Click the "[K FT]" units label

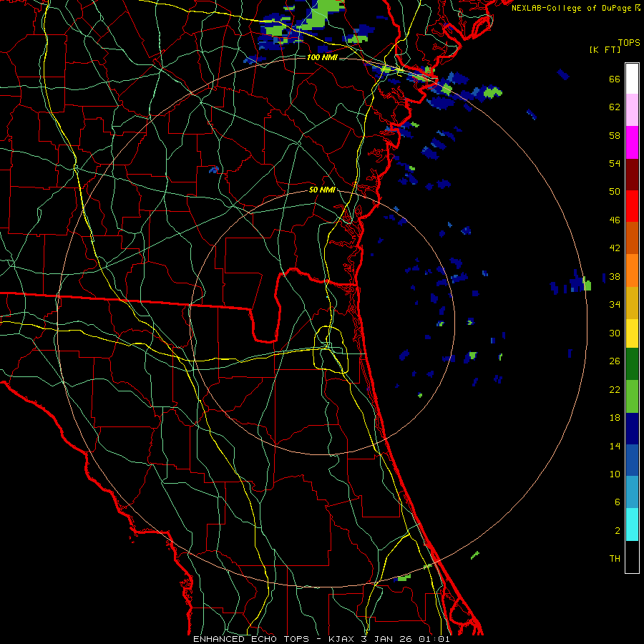(x=605, y=49)
